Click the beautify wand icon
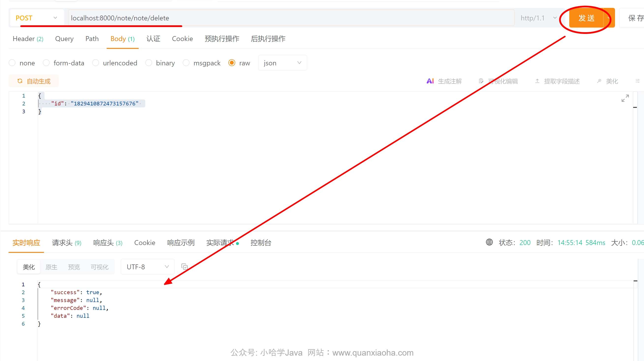Screen dimensions: 644x361 coord(599,81)
